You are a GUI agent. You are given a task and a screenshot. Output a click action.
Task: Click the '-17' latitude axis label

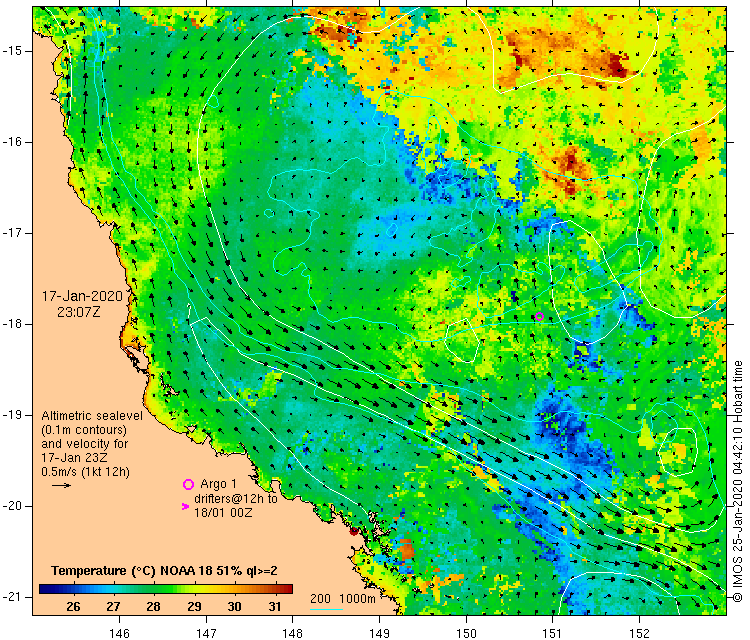(12, 233)
